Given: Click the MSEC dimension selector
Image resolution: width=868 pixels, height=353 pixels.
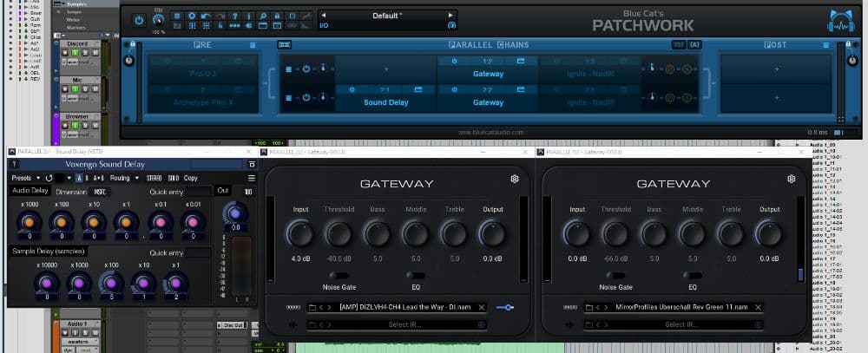Looking at the screenshot, I should click(x=100, y=192).
